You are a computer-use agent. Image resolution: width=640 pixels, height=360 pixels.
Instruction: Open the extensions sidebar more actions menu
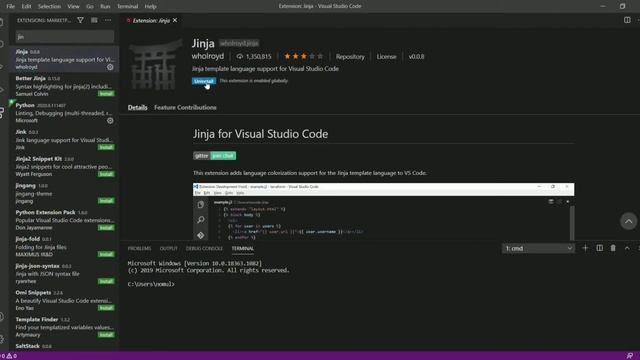[108, 20]
